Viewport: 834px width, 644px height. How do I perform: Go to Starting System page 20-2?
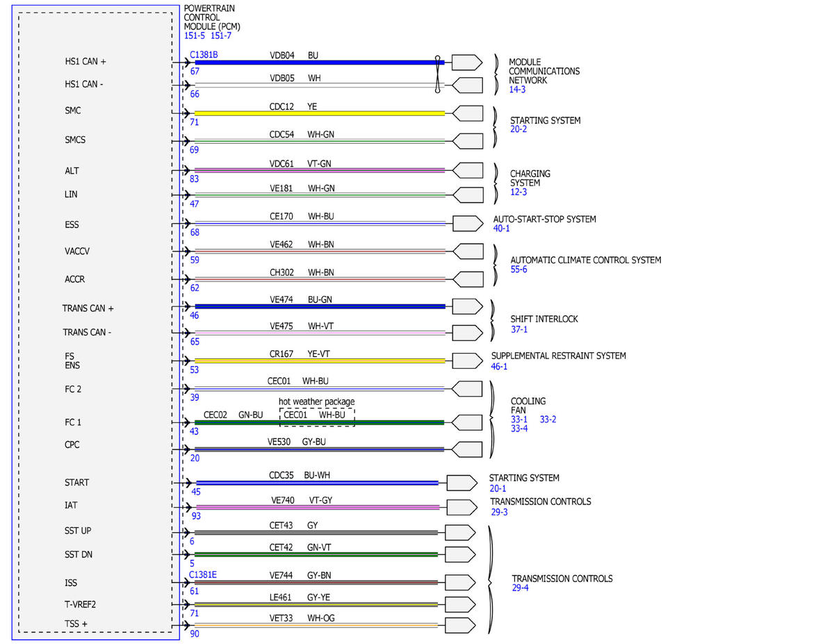coord(519,129)
